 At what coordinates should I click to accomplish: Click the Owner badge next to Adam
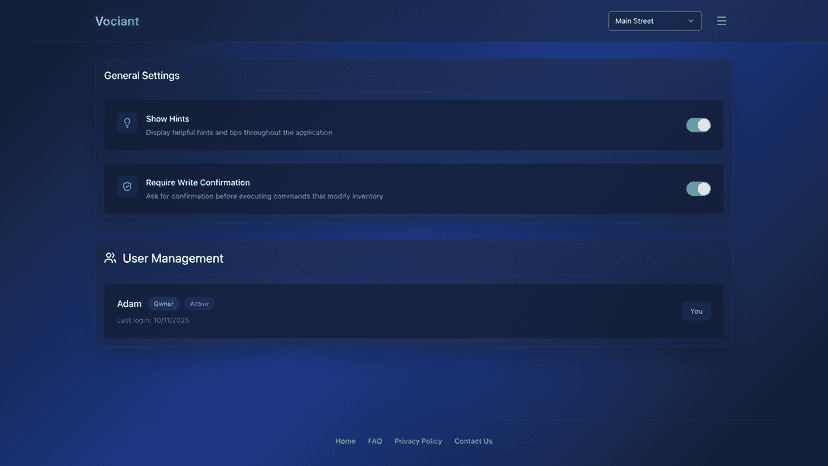click(164, 304)
